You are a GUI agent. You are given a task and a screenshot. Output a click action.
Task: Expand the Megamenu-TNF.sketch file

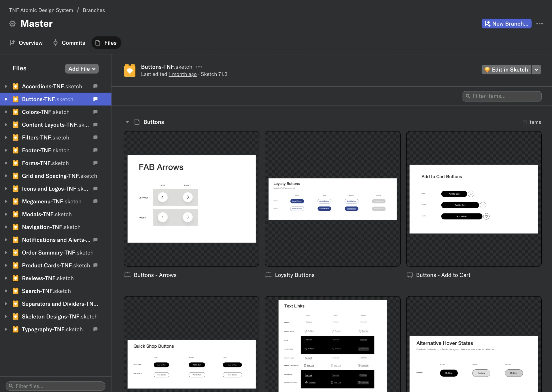coord(6,201)
